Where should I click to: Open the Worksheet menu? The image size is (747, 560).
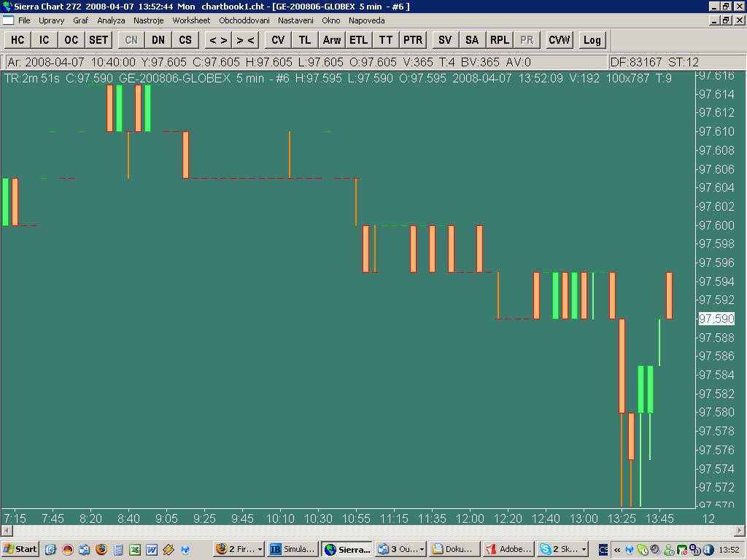click(191, 20)
